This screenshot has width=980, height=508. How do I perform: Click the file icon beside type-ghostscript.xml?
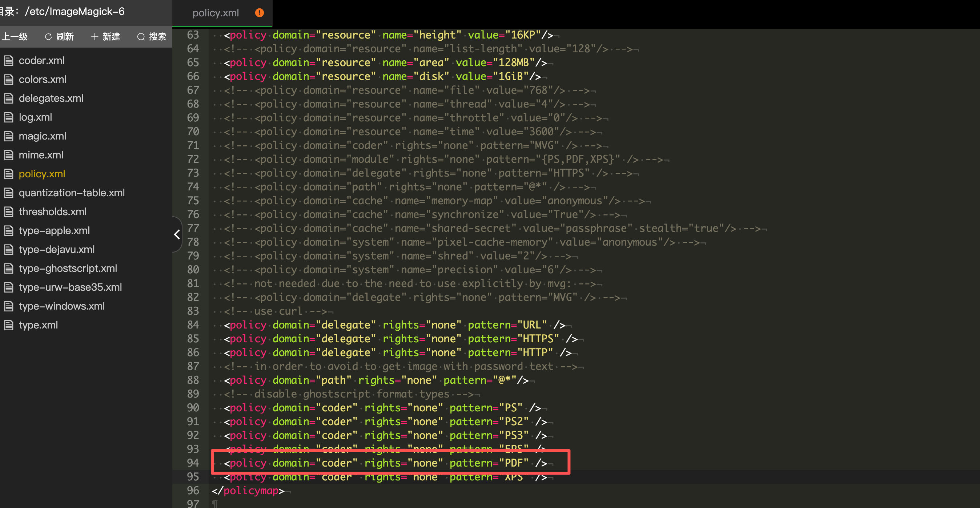coord(9,269)
